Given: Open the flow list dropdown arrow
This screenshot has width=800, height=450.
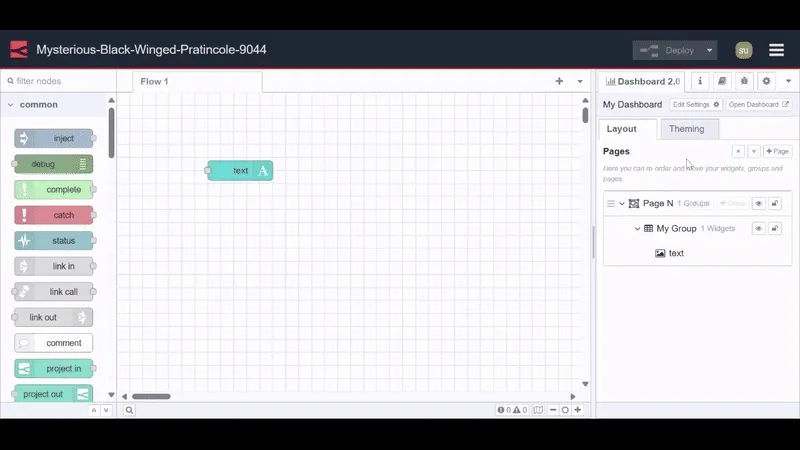Looking at the screenshot, I should coord(580,81).
